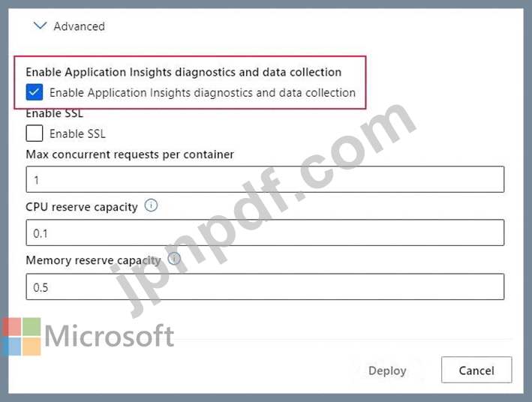This screenshot has width=532, height=402.
Task: Click the bold Application Insights section heading
Action: tap(184, 72)
